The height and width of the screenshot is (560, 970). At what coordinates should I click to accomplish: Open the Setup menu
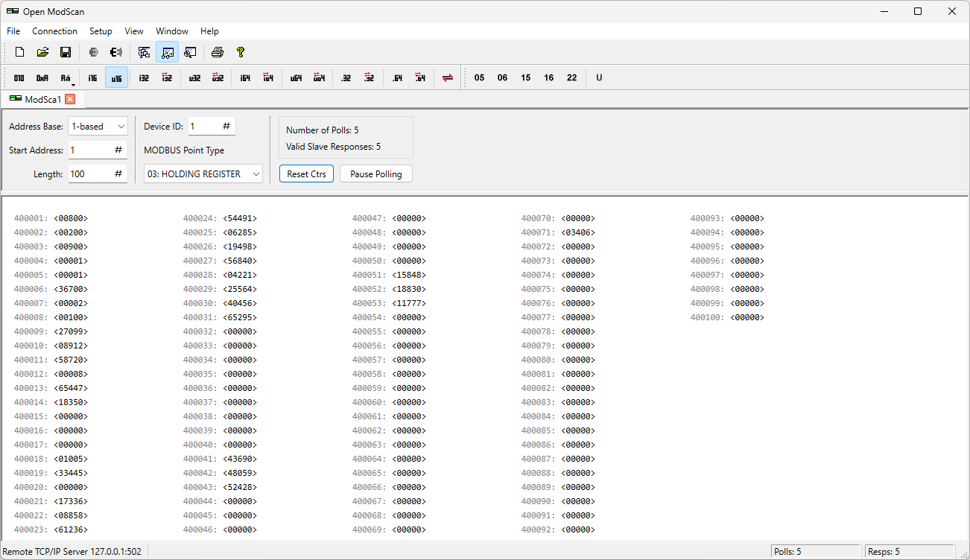coord(101,31)
